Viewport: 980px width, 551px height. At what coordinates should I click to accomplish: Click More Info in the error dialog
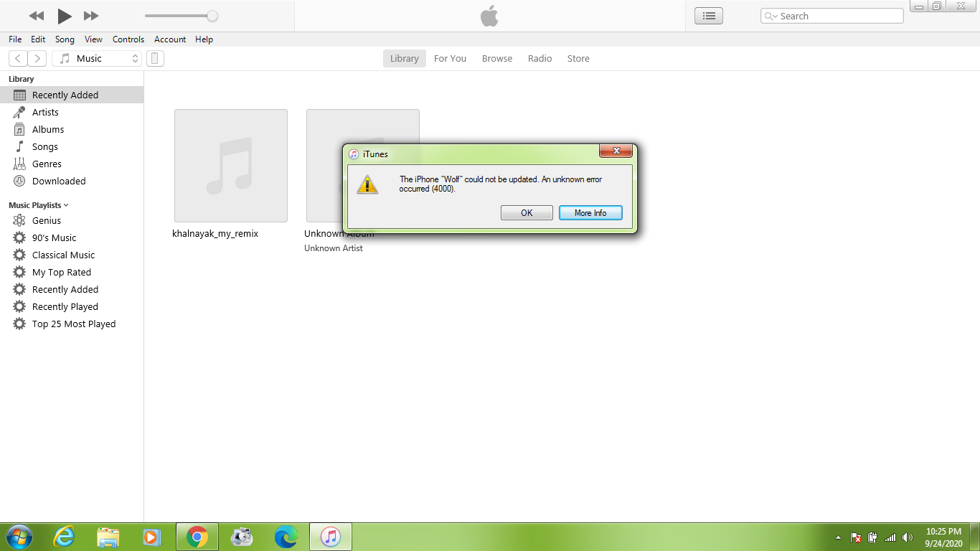tap(590, 213)
